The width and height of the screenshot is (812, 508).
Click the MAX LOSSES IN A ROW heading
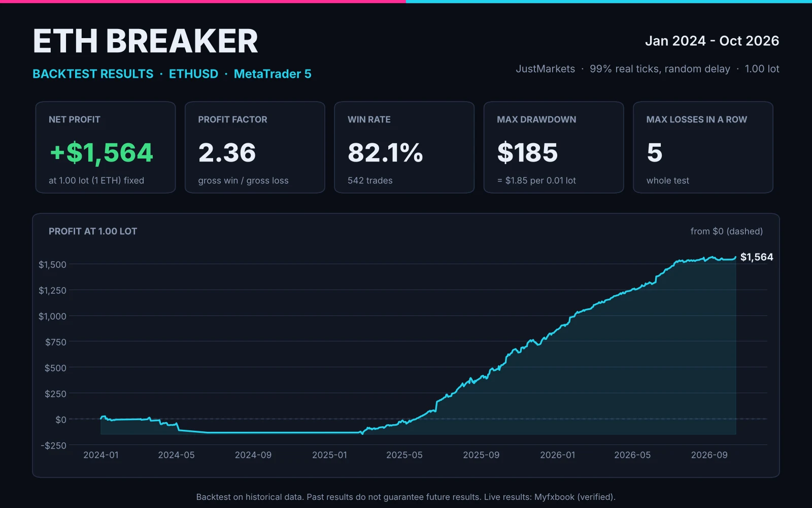pyautogui.click(x=697, y=119)
